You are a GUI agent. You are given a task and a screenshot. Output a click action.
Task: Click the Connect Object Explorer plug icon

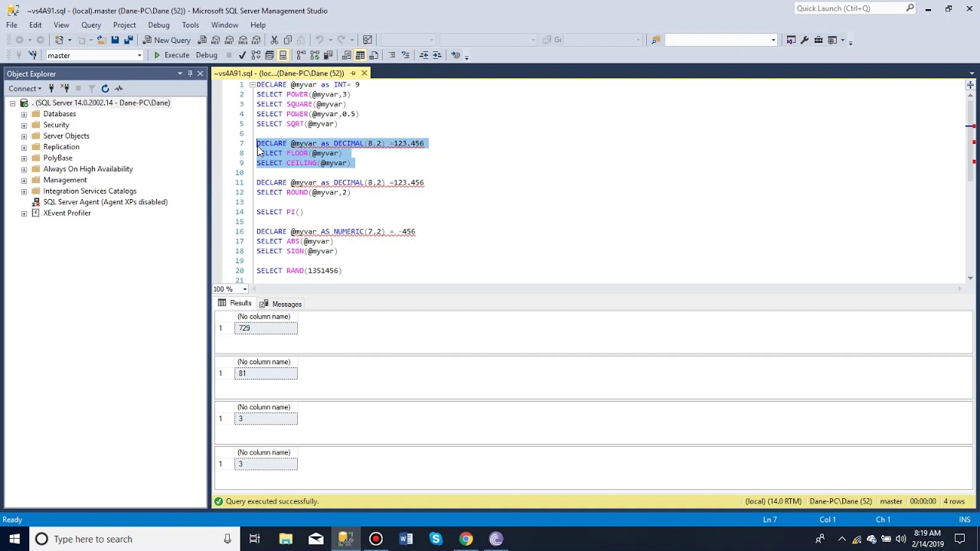pos(51,89)
